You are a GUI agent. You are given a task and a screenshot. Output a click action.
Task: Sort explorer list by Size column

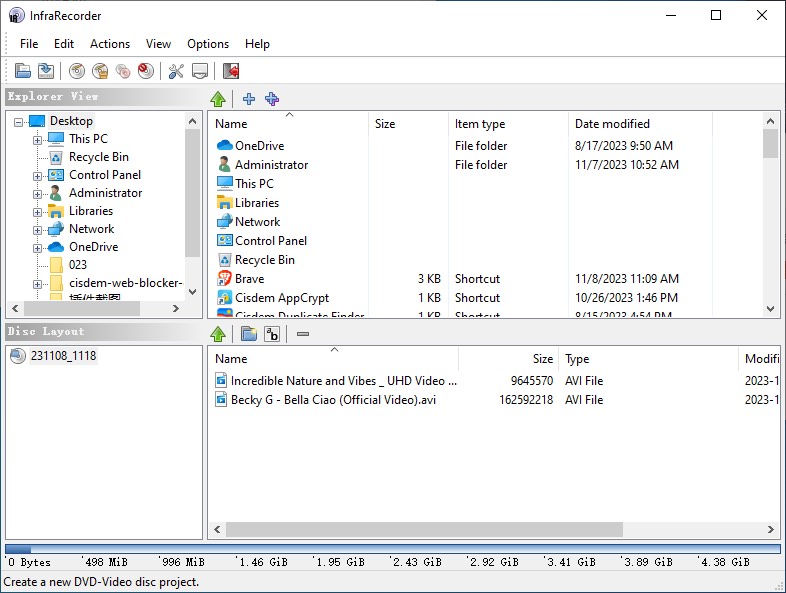pyautogui.click(x=408, y=124)
